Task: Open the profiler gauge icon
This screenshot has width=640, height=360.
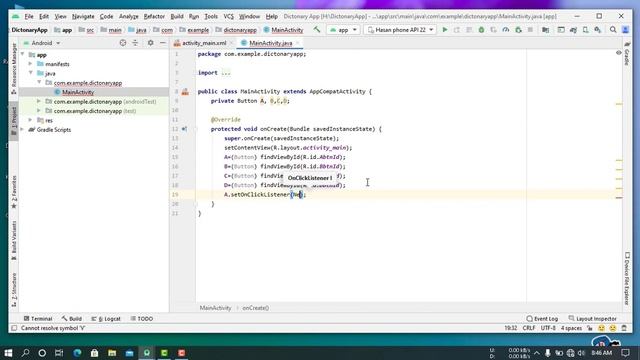Action: click(506, 30)
